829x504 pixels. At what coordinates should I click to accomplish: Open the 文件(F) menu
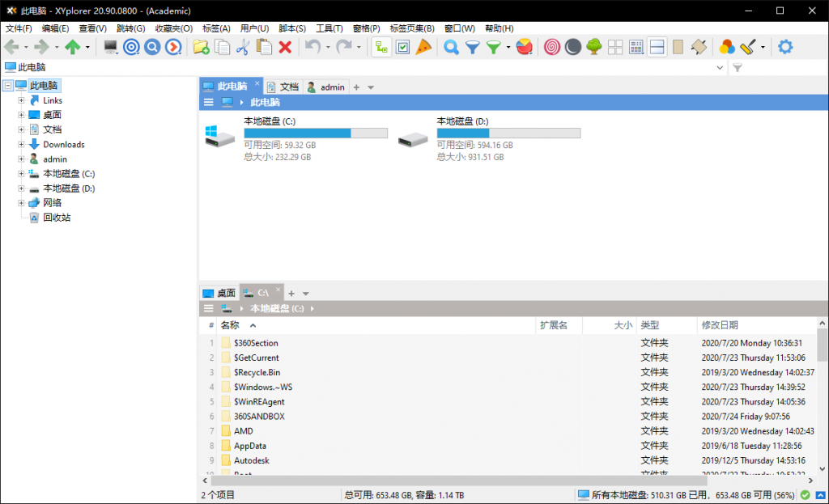coord(19,28)
